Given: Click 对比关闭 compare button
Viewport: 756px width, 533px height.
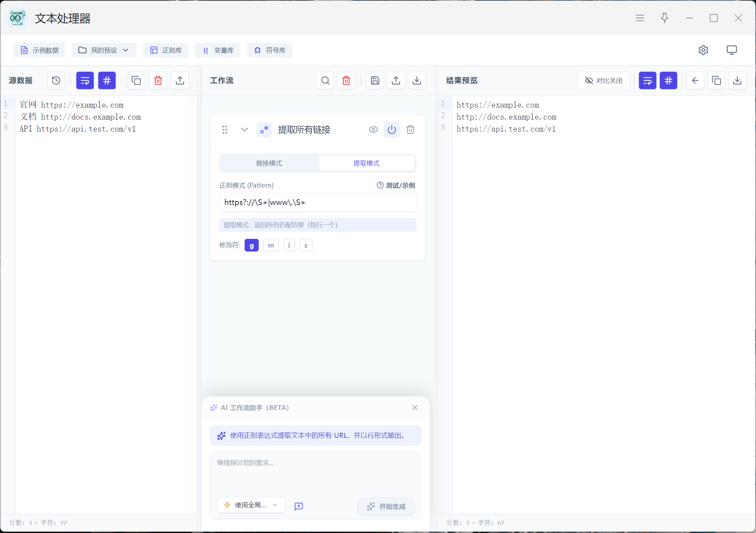Looking at the screenshot, I should pos(604,80).
